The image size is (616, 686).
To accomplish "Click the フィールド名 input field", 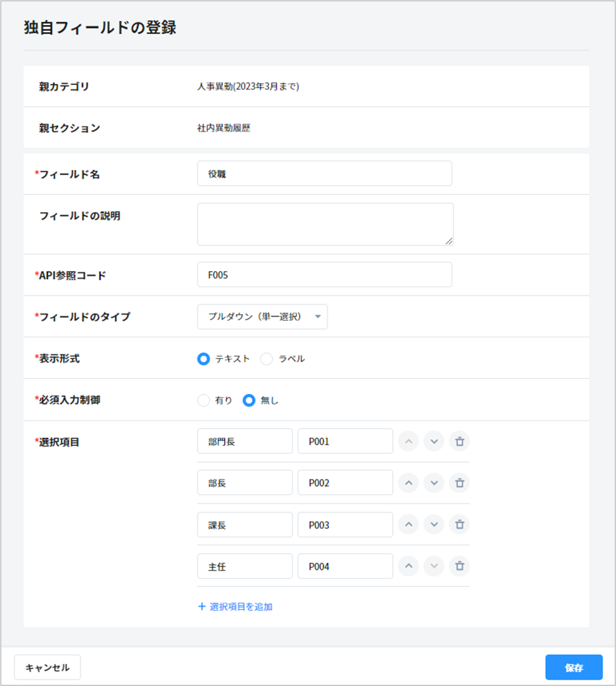I will (324, 174).
